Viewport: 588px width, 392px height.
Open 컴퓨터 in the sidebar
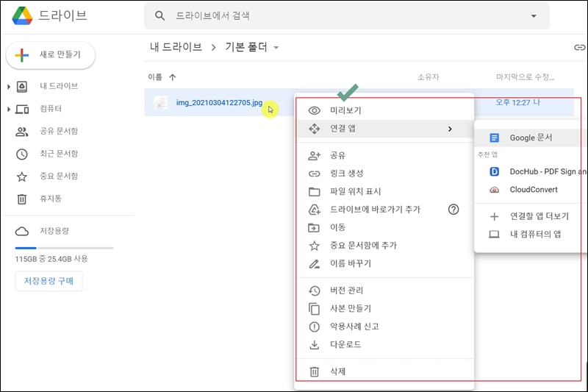pos(51,109)
